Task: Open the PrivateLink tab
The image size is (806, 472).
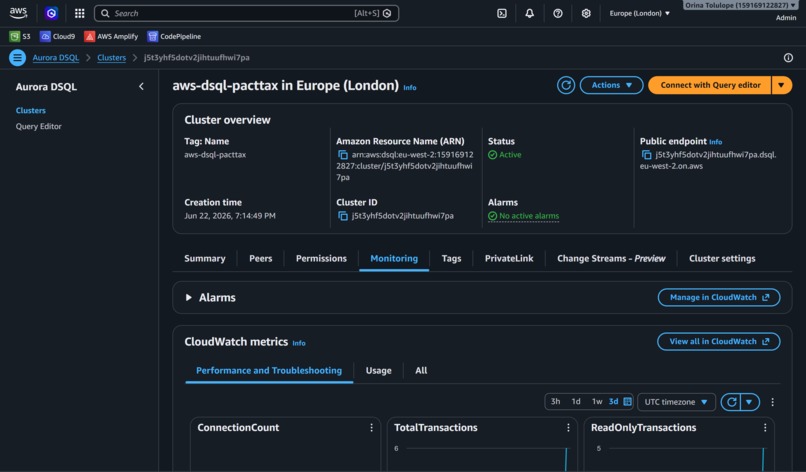Action: pos(509,259)
